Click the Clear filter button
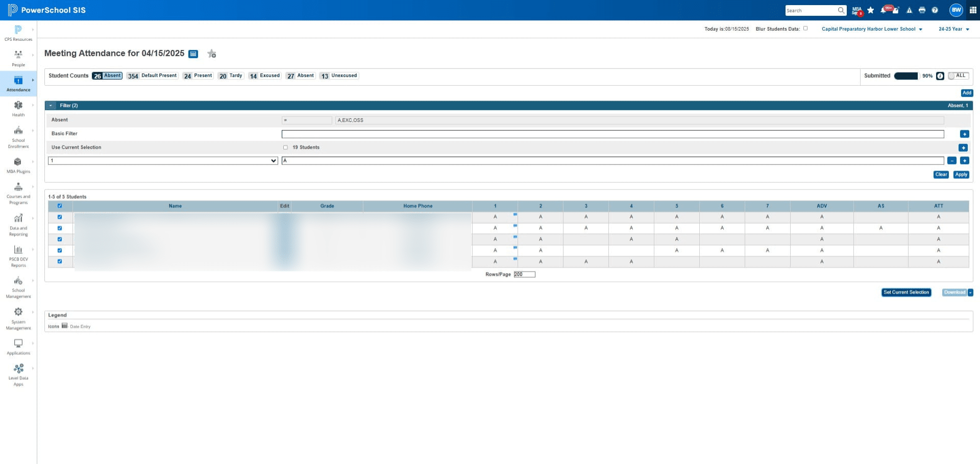980x464 pixels. tap(941, 174)
